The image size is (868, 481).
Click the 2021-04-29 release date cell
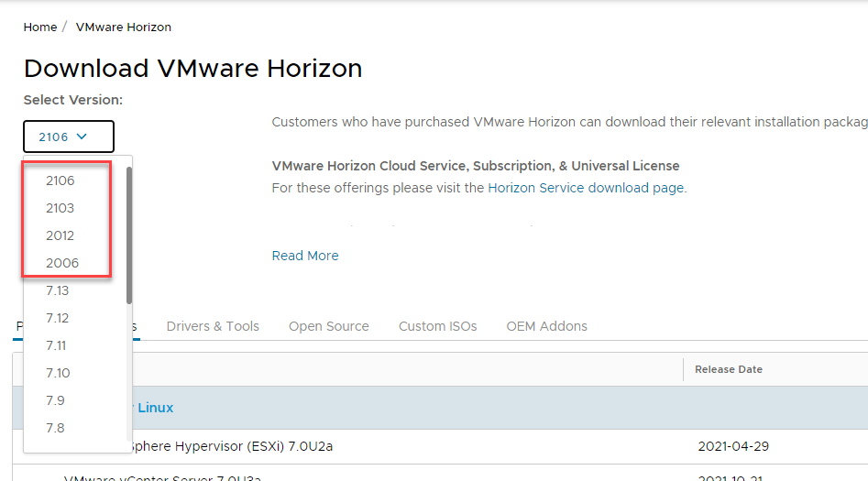click(733, 446)
